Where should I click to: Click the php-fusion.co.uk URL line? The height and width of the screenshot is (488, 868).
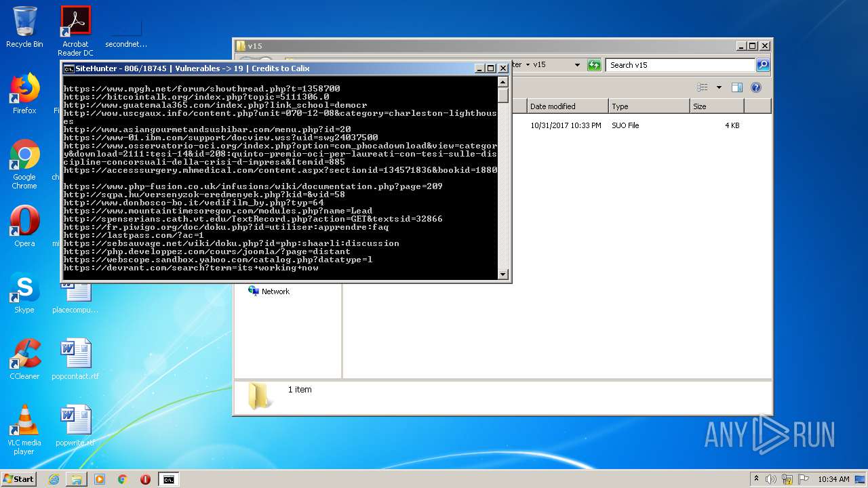(x=254, y=186)
